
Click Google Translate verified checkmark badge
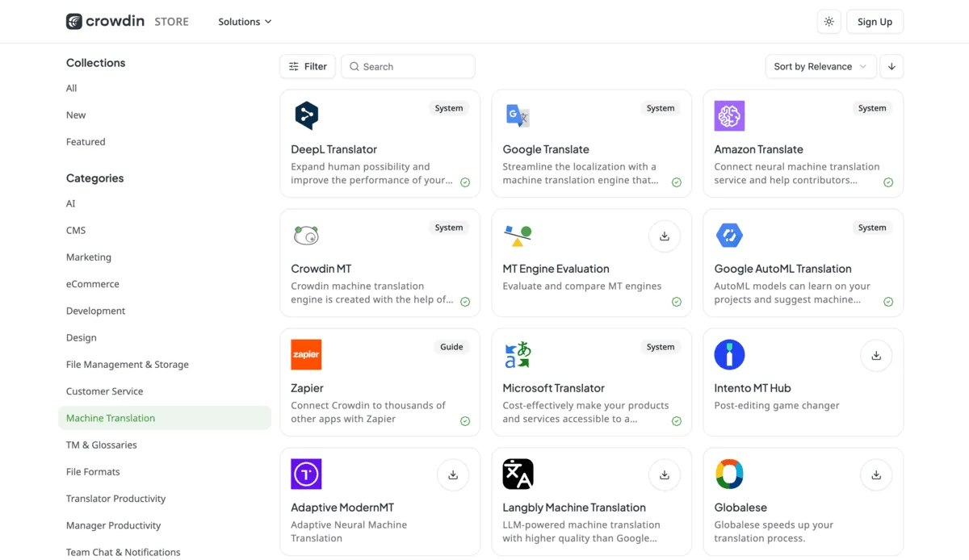point(677,182)
